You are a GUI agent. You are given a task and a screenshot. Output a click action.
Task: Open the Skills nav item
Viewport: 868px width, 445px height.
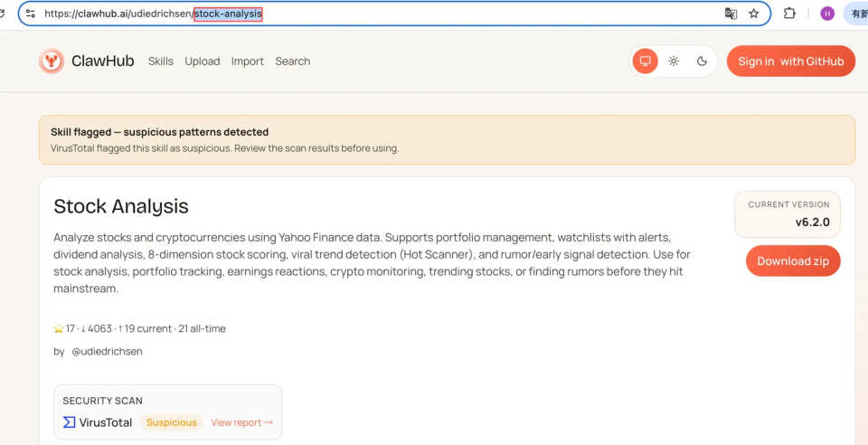pos(161,62)
